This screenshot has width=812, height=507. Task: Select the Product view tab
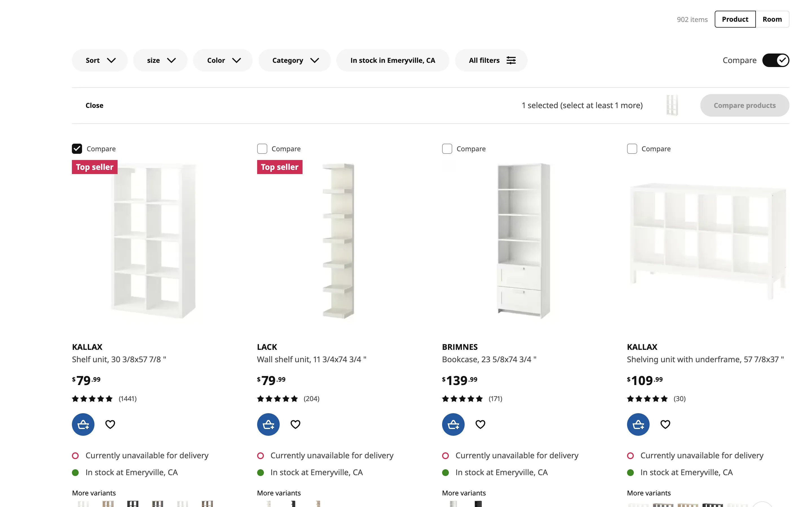(x=735, y=19)
